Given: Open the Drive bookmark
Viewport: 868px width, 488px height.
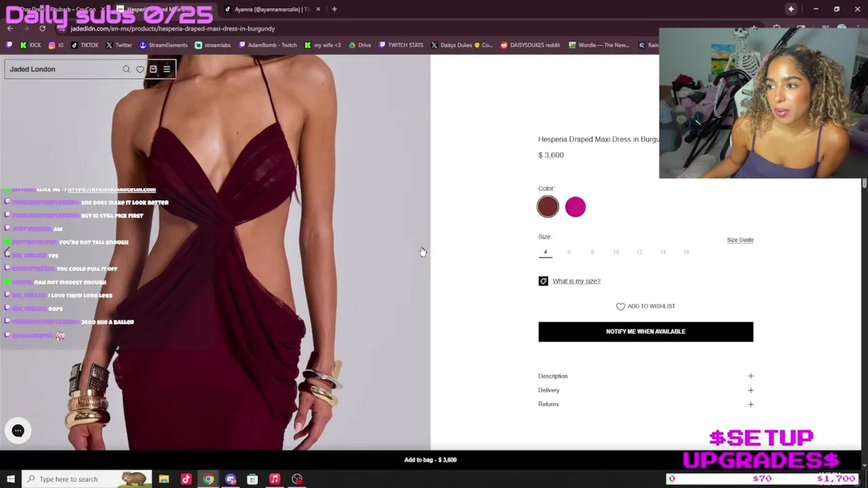Looking at the screenshot, I should 360,45.
